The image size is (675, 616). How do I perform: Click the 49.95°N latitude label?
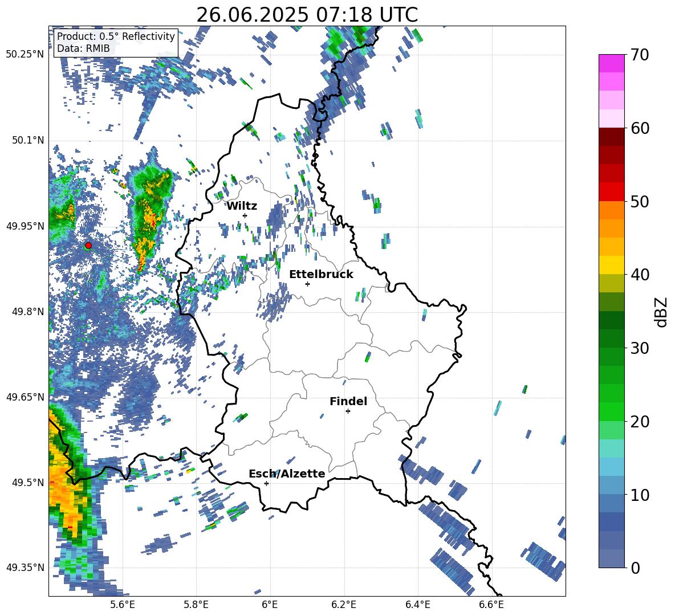pos(25,226)
